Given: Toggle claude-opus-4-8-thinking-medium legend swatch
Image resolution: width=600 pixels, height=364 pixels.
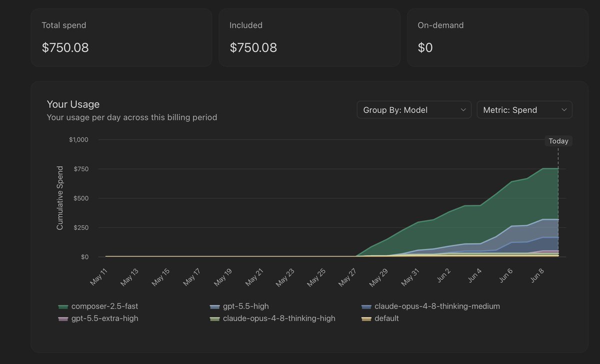Looking at the screenshot, I should [x=366, y=306].
